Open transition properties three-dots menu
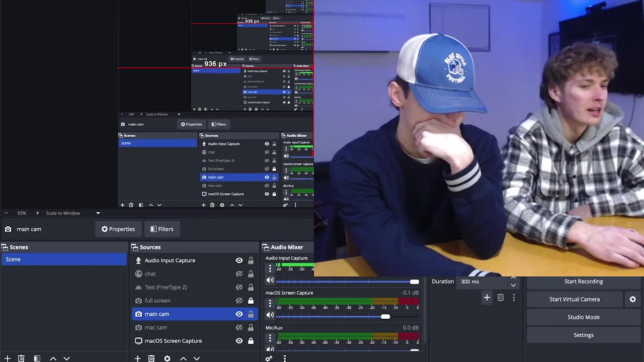This screenshot has height=362, width=644. click(x=514, y=298)
